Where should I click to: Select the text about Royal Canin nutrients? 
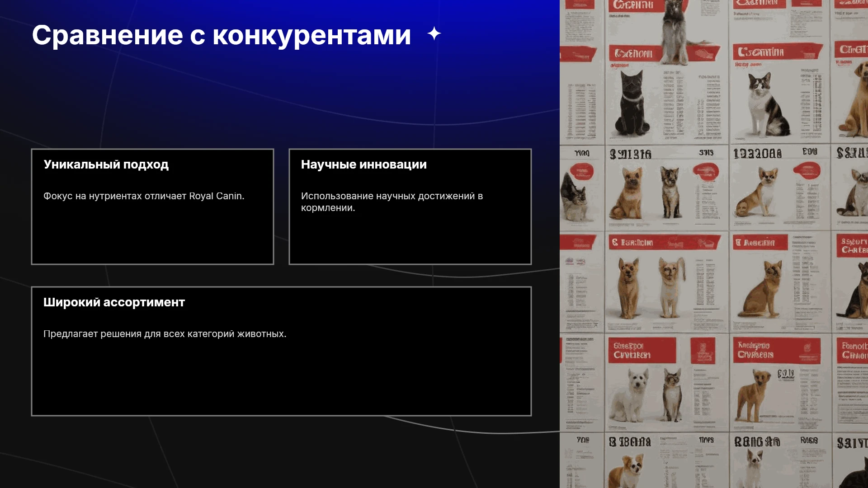pyautogui.click(x=144, y=196)
